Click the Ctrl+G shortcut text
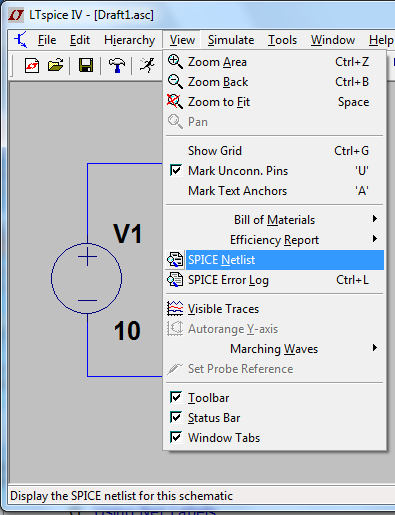The width and height of the screenshot is (395, 515). (x=352, y=151)
